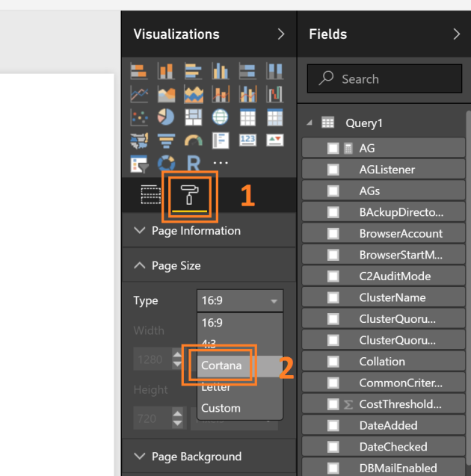Select the Card (123) visual
Image resolution: width=471 pixels, height=476 pixels.
pyautogui.click(x=247, y=140)
